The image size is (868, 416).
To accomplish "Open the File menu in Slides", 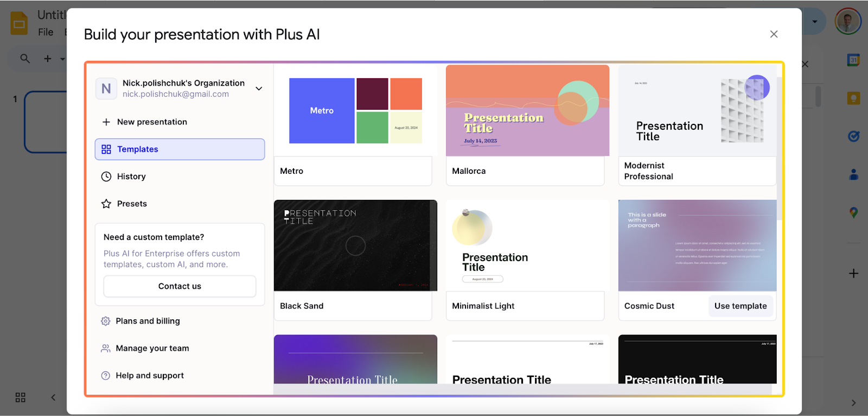I will (x=46, y=32).
